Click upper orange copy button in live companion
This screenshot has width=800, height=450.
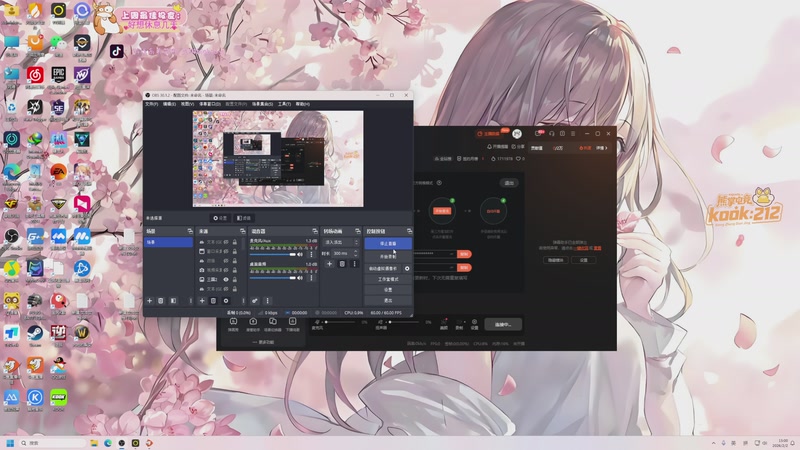click(x=464, y=254)
